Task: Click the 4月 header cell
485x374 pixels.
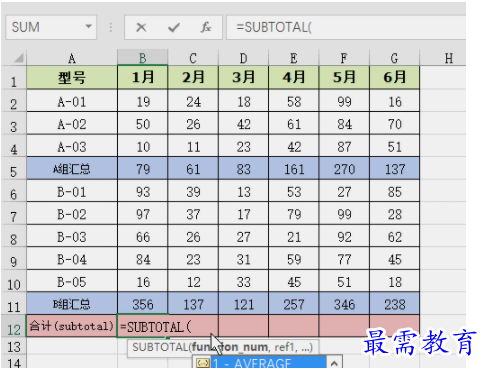Action: (x=294, y=78)
